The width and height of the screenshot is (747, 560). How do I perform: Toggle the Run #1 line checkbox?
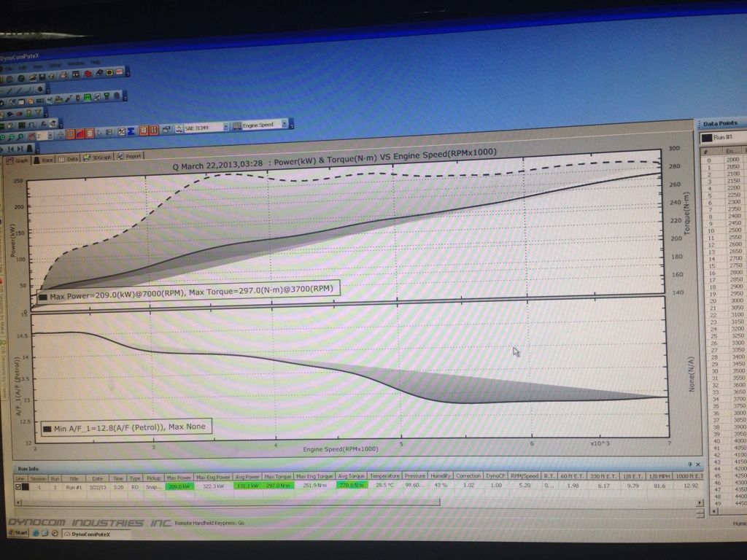pos(18,486)
